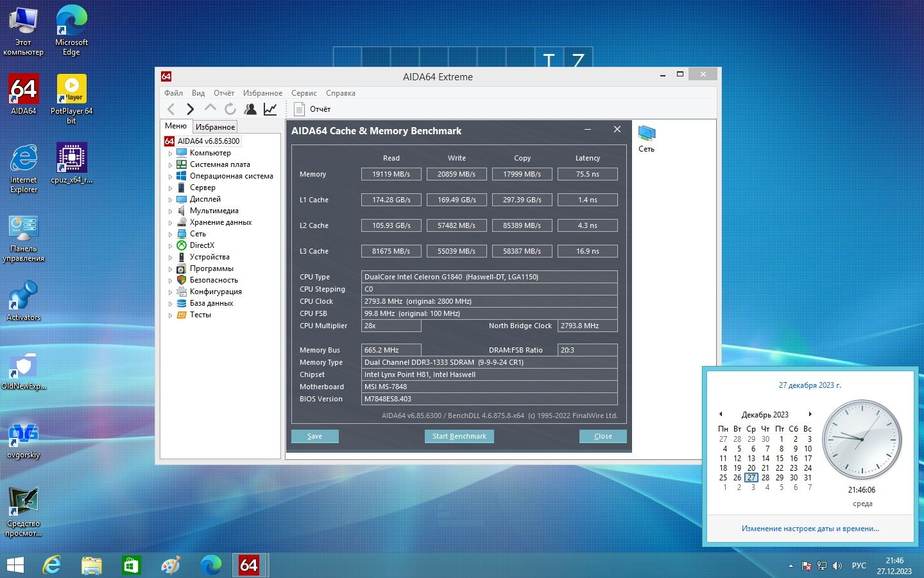Switch to the Избранное tab

click(215, 127)
